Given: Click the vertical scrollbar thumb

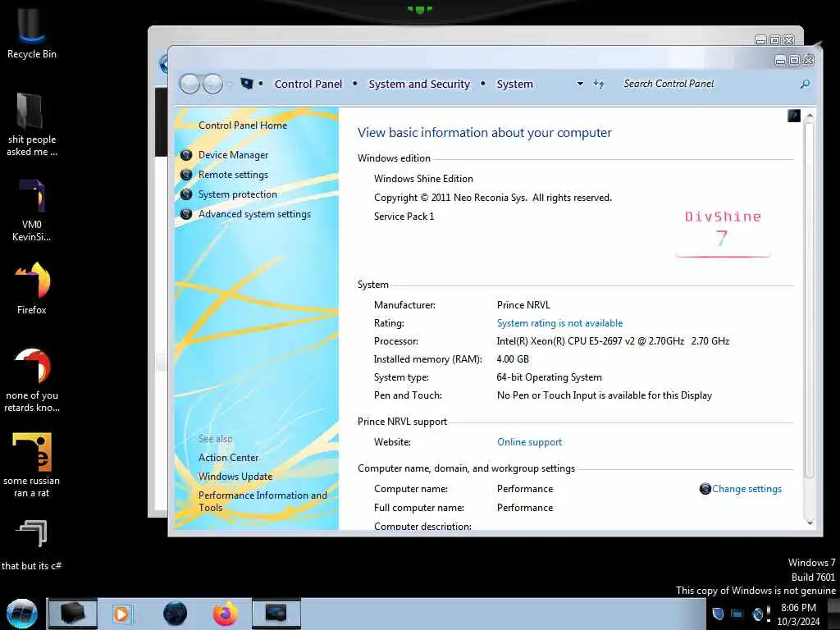Looking at the screenshot, I should (810, 300).
